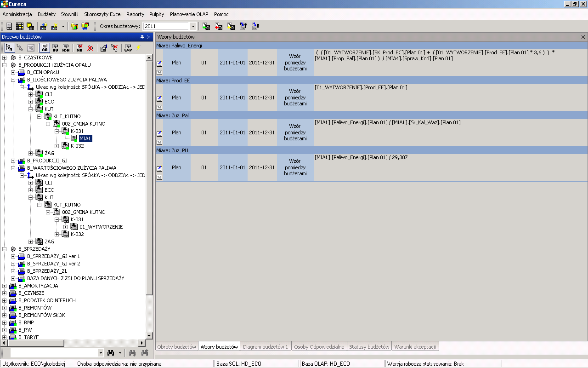
Task: Open the Administracja menu
Action: (17, 14)
